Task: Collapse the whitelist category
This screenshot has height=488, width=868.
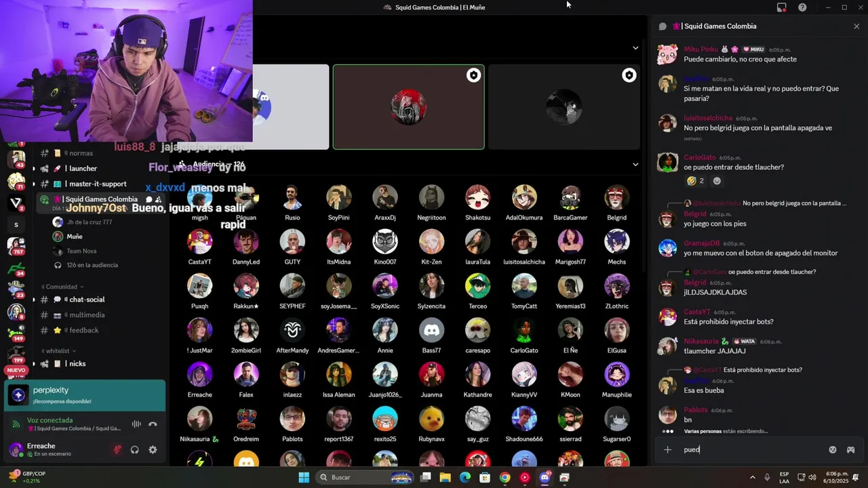Action: point(58,351)
